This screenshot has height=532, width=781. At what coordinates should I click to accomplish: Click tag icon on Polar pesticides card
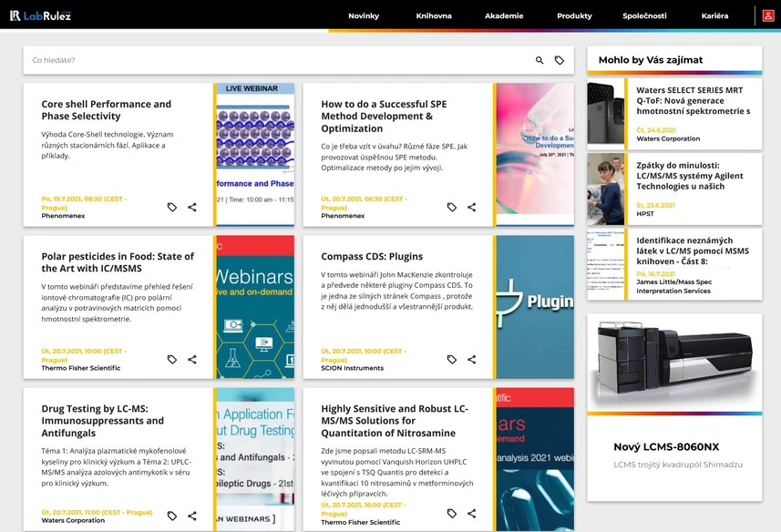click(x=172, y=359)
